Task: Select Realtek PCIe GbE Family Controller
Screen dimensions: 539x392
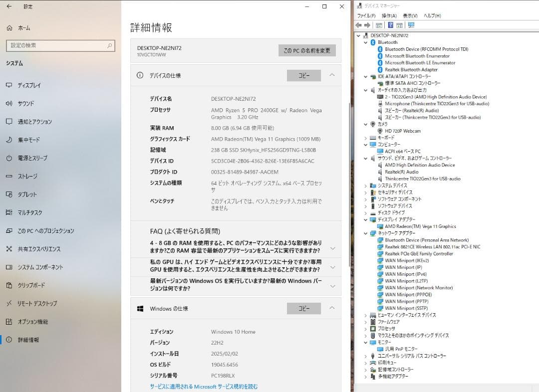Action: click(x=419, y=253)
